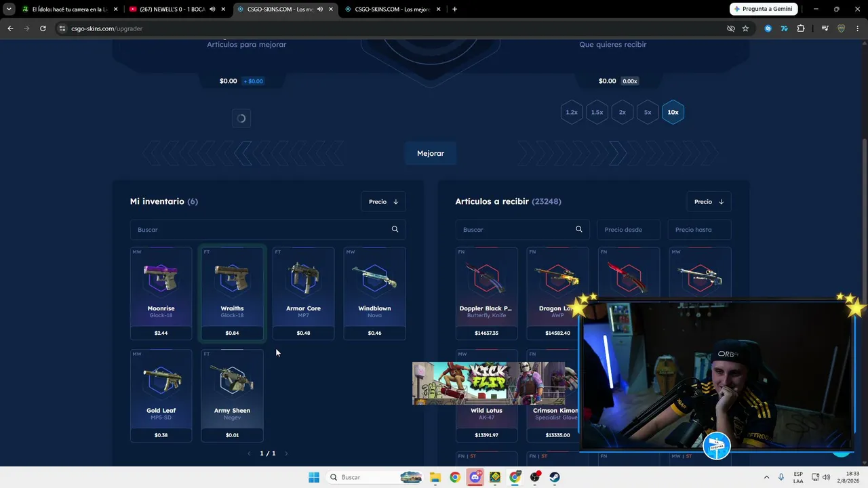Click the Buscar field in Mi inventario
The image size is (868, 488).
[x=268, y=230]
